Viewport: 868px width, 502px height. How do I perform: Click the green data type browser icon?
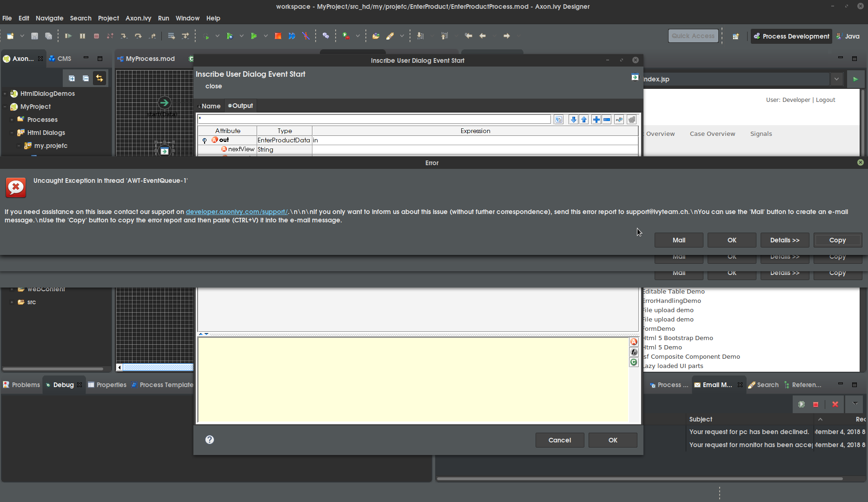634,362
